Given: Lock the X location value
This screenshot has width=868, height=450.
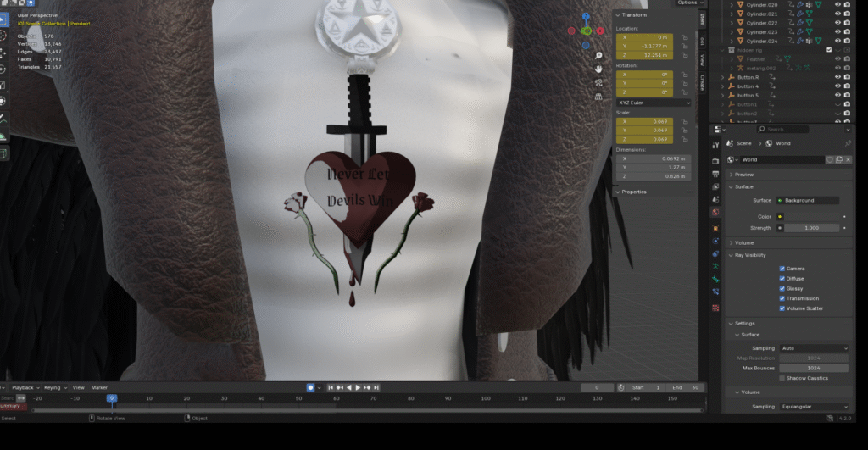Looking at the screenshot, I should pos(684,37).
